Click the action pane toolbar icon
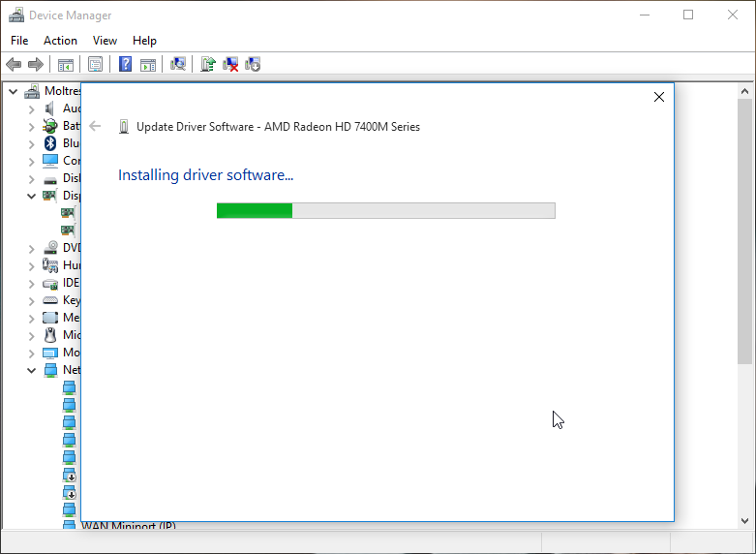 [x=148, y=64]
